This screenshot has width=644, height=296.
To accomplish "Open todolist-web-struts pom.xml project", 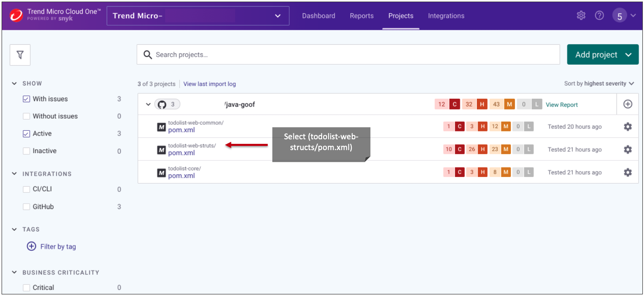I will tap(181, 153).
